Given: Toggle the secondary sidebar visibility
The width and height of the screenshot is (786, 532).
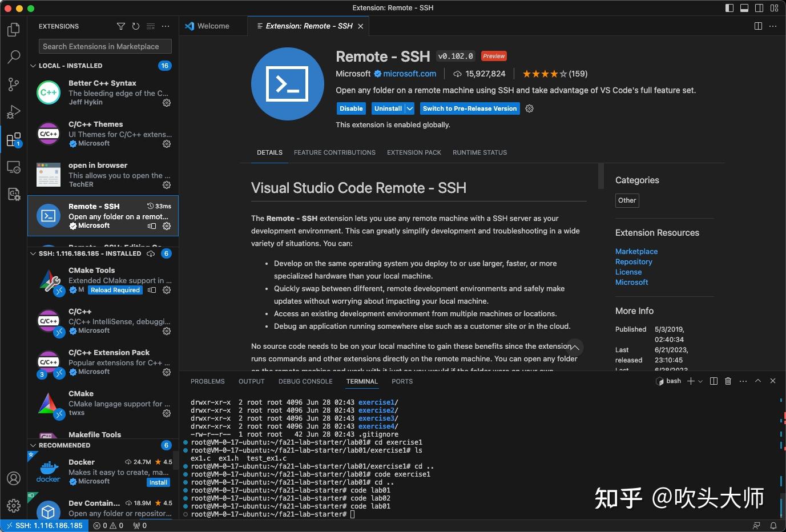Looking at the screenshot, I should 759,8.
